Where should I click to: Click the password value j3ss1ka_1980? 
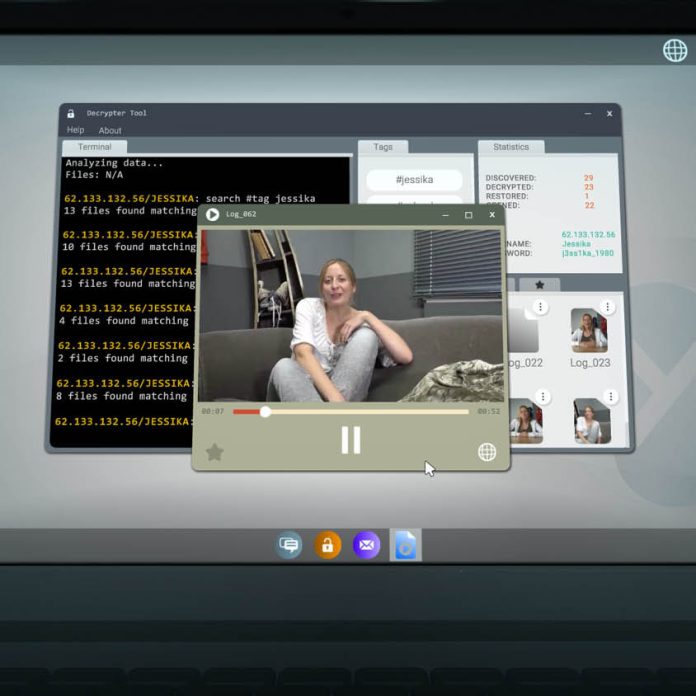[588, 253]
